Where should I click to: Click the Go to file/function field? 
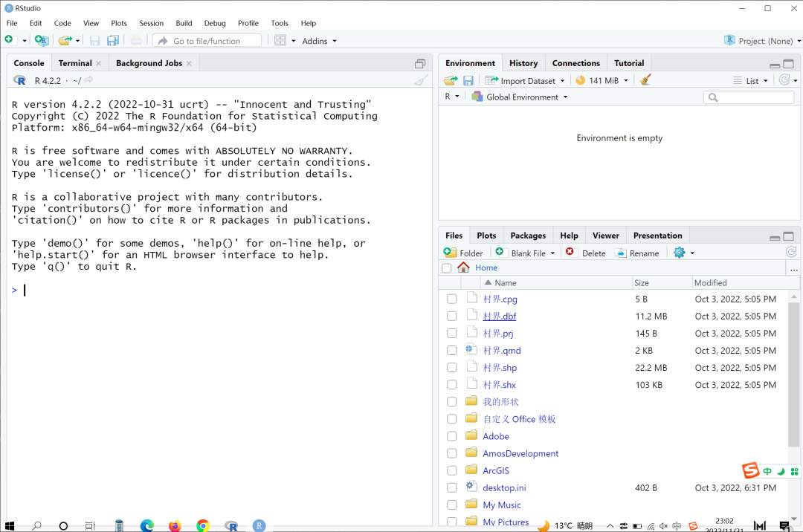(207, 41)
